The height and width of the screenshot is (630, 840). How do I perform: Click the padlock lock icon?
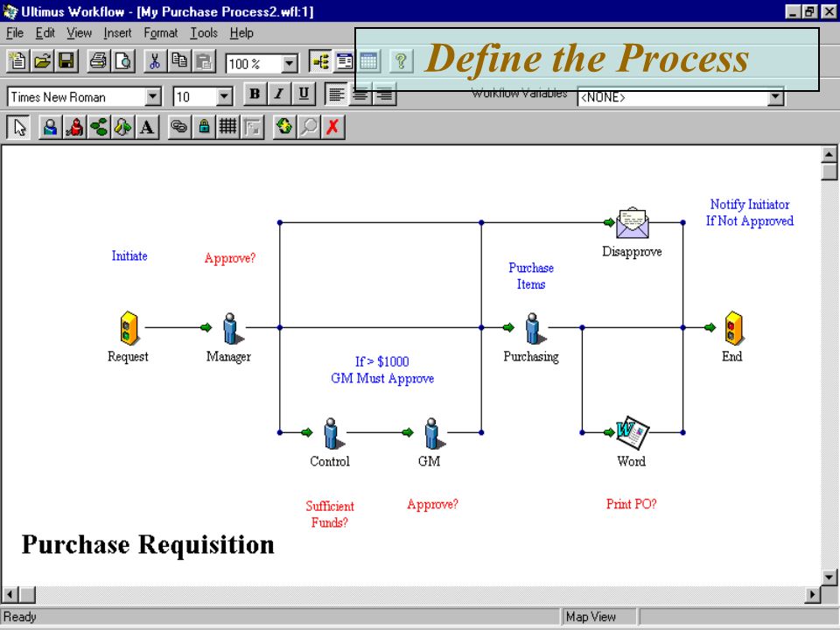coord(204,128)
